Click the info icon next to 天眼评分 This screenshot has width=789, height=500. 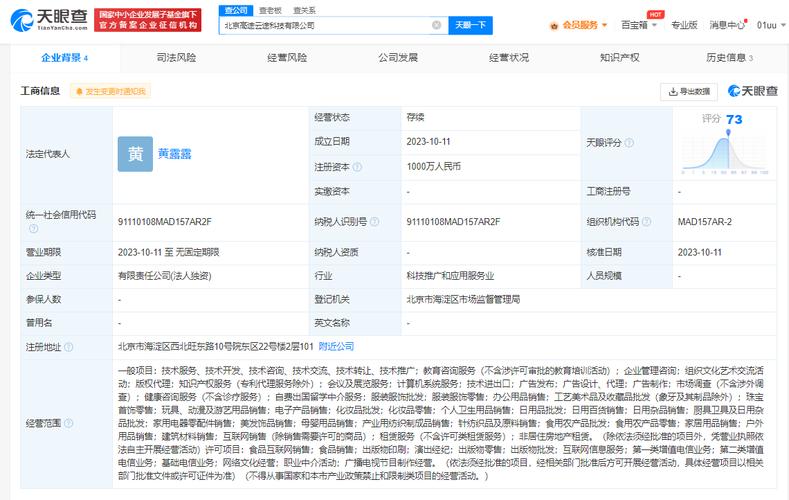pos(629,143)
